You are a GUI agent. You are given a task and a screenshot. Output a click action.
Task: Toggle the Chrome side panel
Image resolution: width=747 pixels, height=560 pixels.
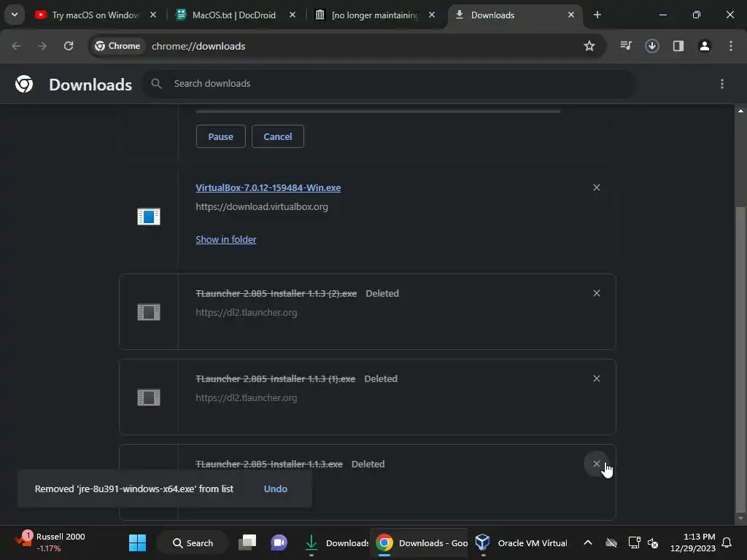click(x=678, y=46)
